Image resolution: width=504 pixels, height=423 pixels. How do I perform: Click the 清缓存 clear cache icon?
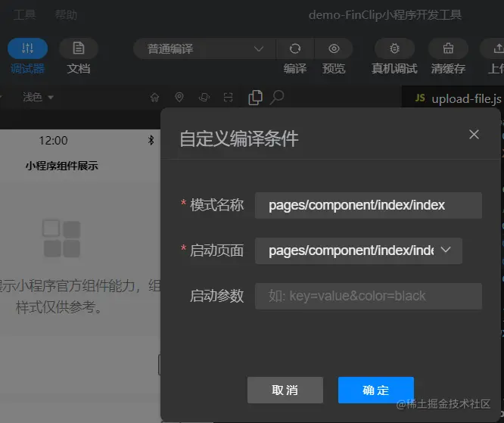[448, 49]
